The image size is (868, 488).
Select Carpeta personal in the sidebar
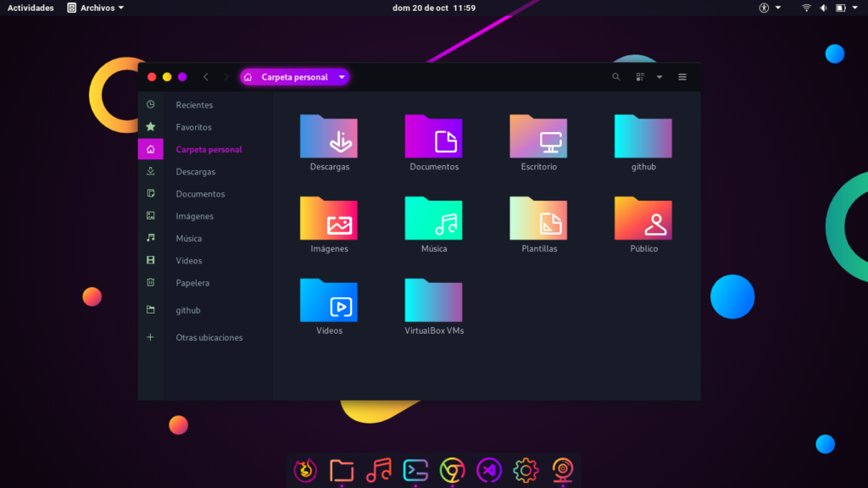pyautogui.click(x=205, y=149)
